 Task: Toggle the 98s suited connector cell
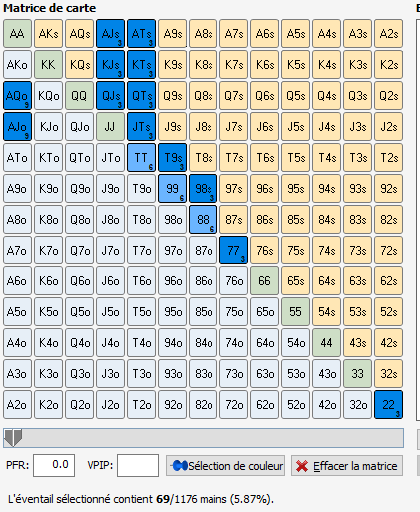(x=203, y=188)
